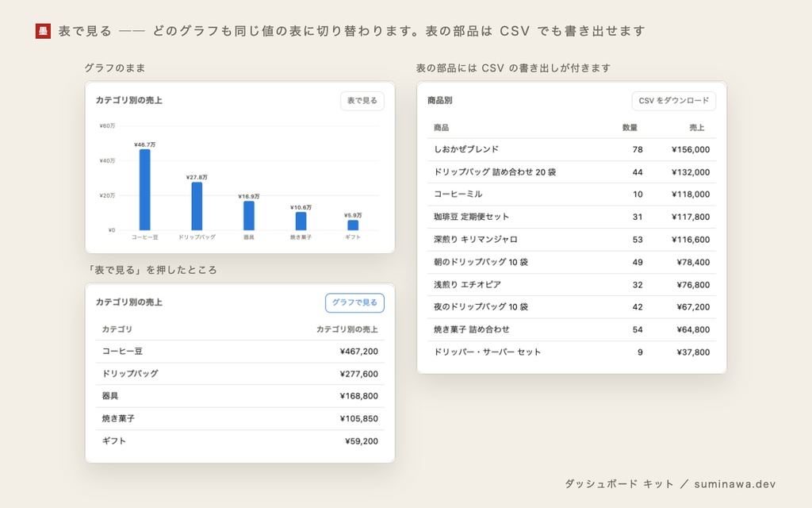Image resolution: width=812 pixels, height=508 pixels.
Task: Click the 表で見る button
Action: [x=362, y=101]
